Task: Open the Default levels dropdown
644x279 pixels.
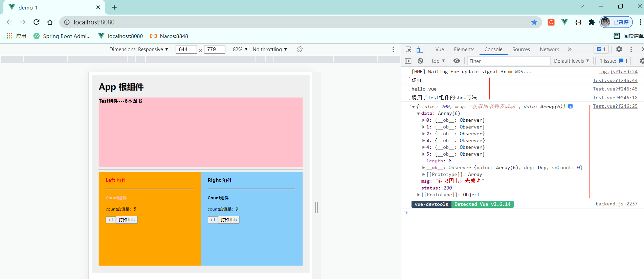Action: (572, 61)
